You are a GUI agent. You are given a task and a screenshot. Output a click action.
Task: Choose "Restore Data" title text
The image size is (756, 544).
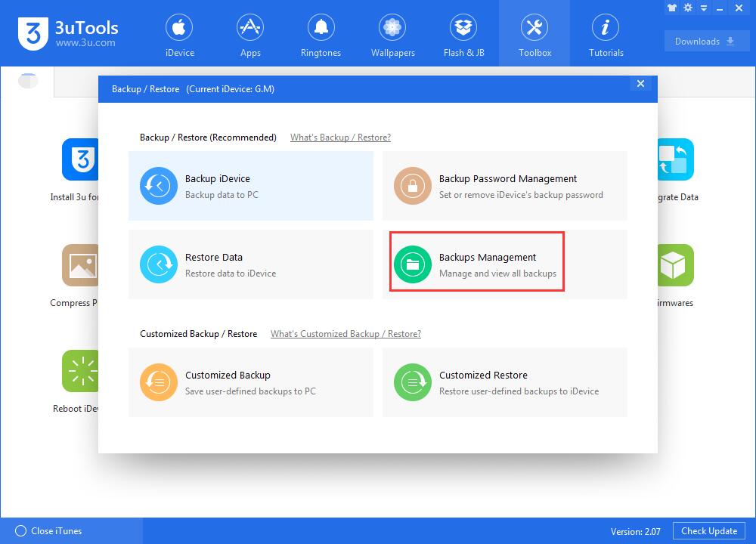point(214,258)
